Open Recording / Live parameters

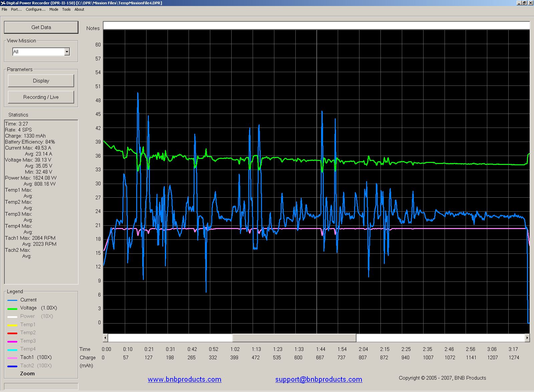pos(41,97)
